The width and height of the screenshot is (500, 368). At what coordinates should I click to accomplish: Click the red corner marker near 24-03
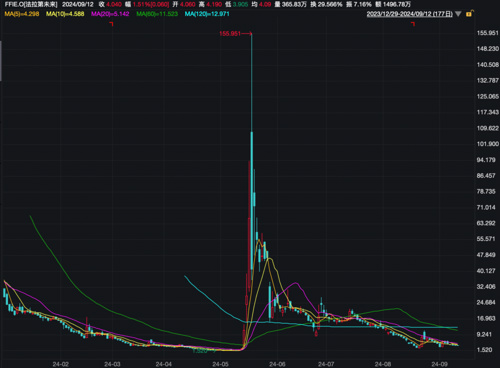tap(112, 24)
